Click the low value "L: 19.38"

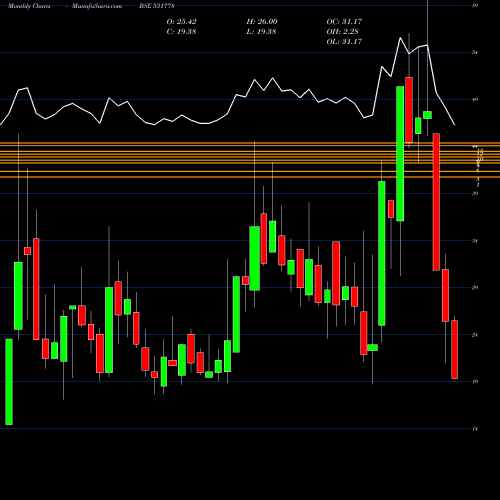tap(262, 32)
